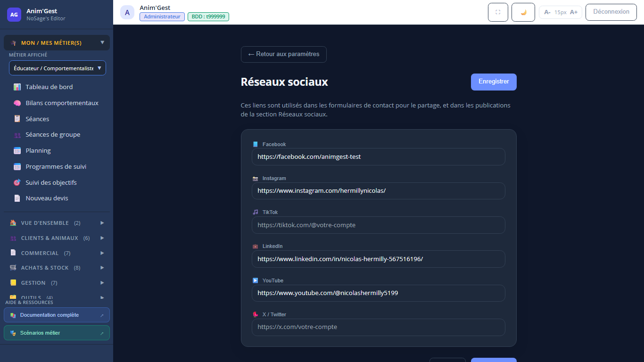Click the AG logo in sidebar header
Screen dimensions: 644x362
[14, 15]
